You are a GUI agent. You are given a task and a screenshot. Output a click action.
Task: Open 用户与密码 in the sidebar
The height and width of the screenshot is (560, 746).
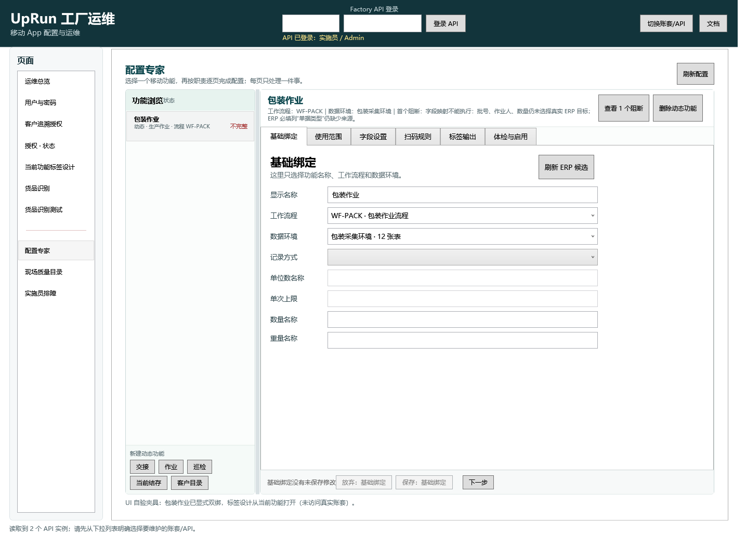pos(56,103)
